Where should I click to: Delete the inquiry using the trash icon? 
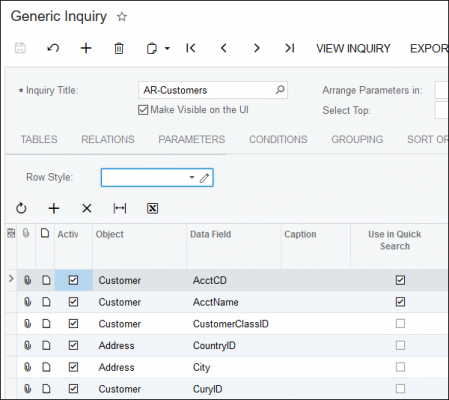pyautogui.click(x=119, y=48)
